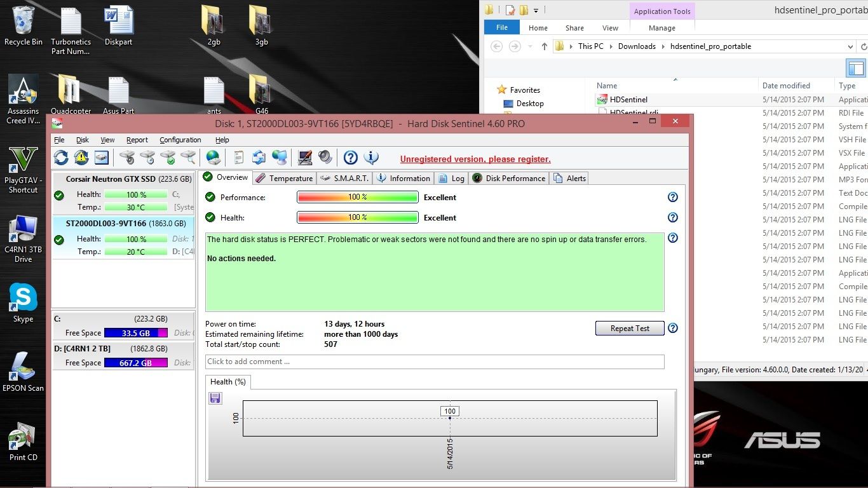This screenshot has height=488, width=868.
Task: Click the blue info bubble toolbar icon
Action: (x=371, y=158)
